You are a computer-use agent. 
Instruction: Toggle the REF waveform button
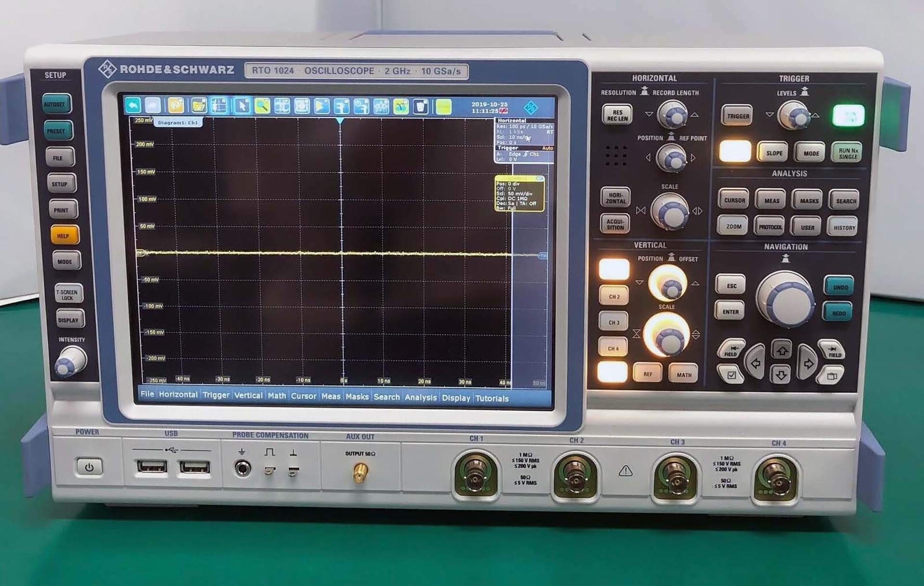click(648, 374)
